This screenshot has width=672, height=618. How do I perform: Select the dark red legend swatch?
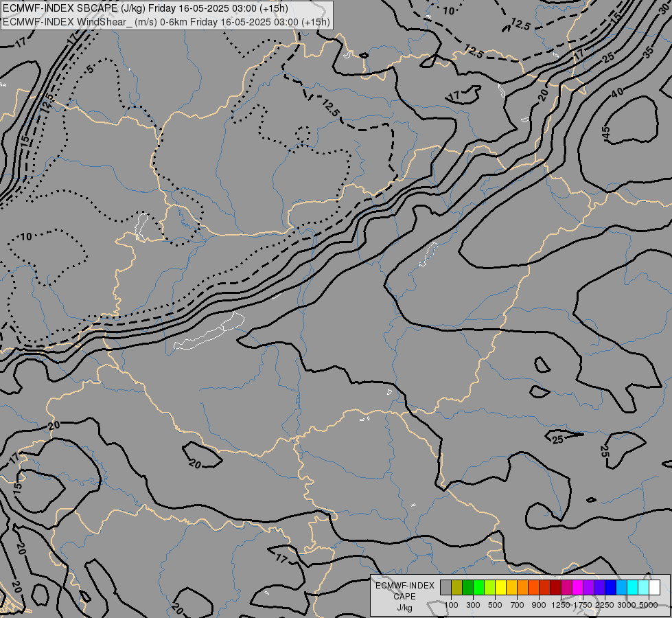click(x=555, y=587)
